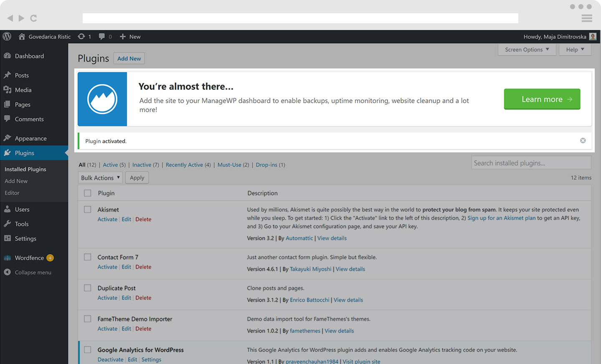The image size is (601, 364).
Task: Check the Google Analytics for WordPress checkbox
Action: [87, 349]
